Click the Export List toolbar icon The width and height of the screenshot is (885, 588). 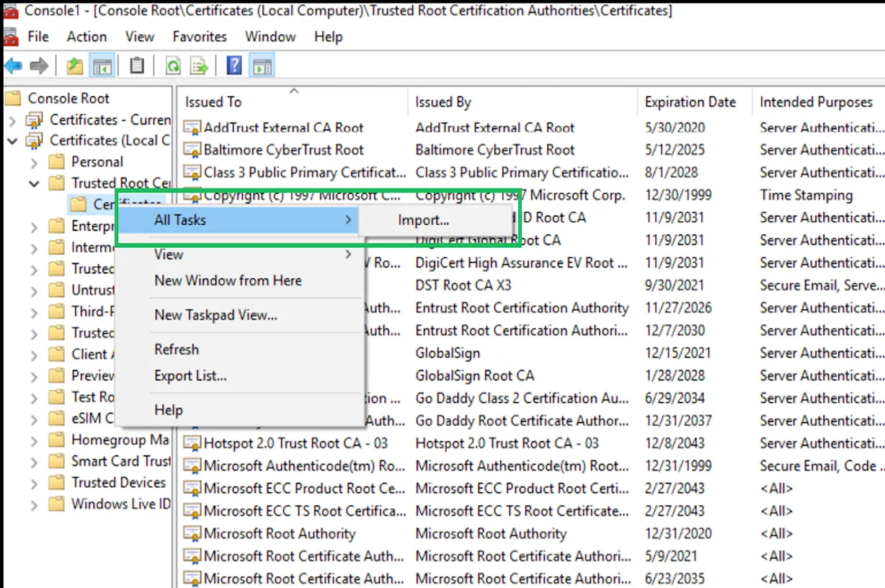(199, 66)
